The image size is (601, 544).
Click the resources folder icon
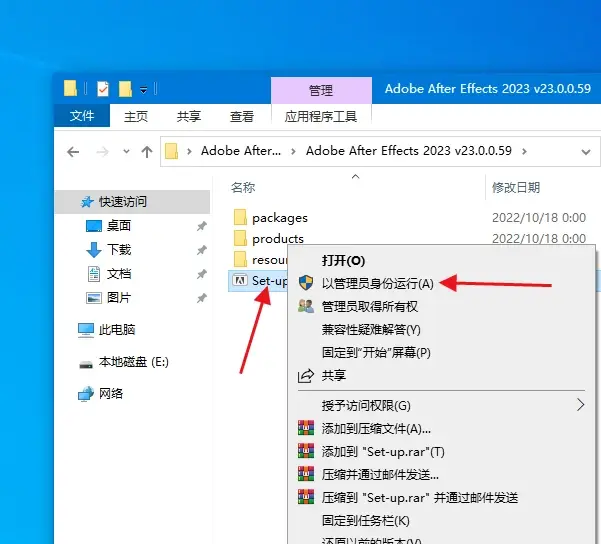[x=240, y=260]
